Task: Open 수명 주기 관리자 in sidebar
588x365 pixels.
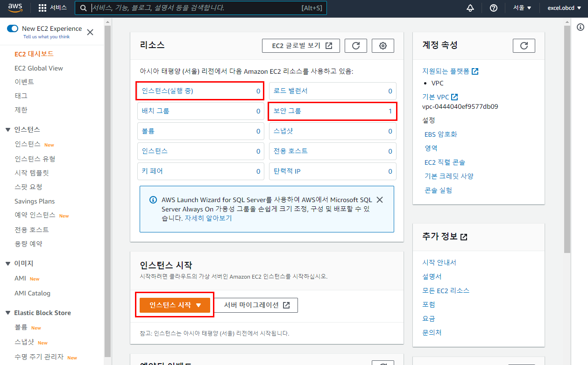Action: point(39,357)
